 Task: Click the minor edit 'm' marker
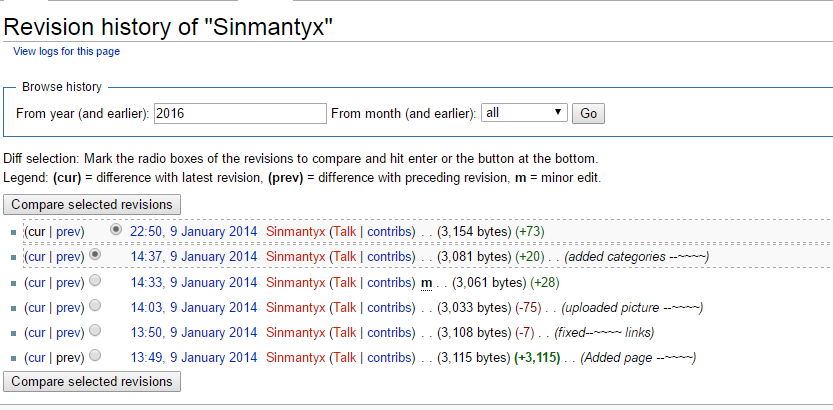pos(426,284)
